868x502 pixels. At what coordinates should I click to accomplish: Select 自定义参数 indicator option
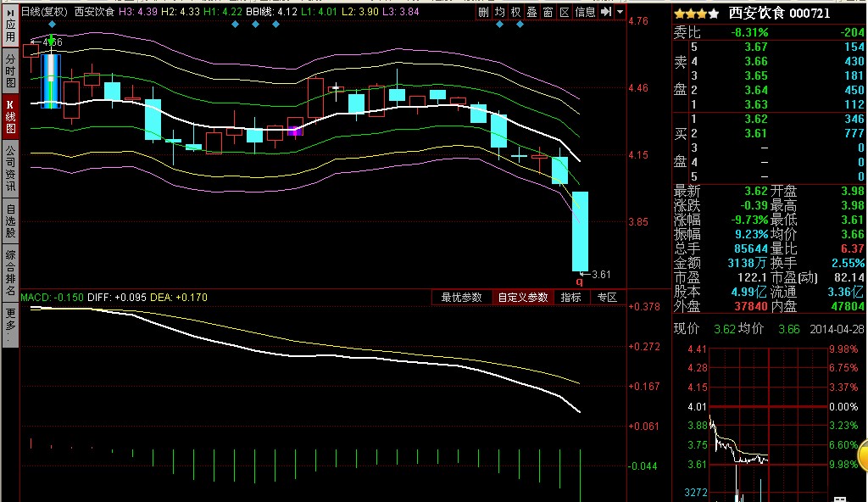pyautogui.click(x=522, y=298)
